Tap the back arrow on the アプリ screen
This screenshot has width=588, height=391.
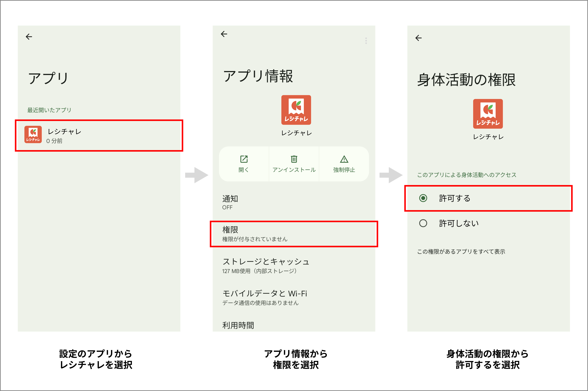(29, 37)
